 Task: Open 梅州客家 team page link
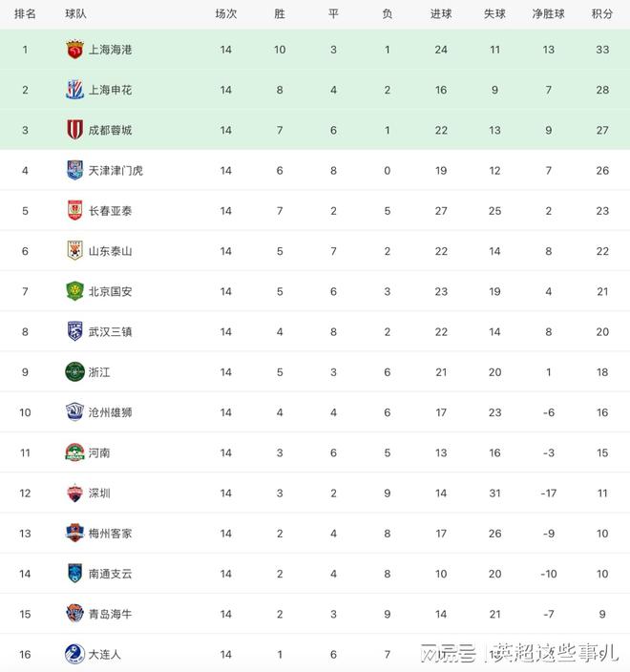110,534
